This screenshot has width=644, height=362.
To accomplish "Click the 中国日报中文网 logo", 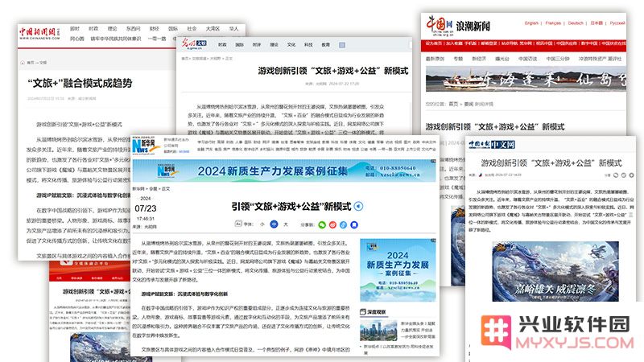I will pos(492,145).
